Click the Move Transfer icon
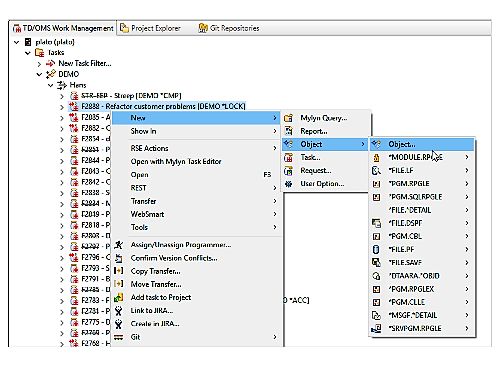The width and height of the screenshot is (500, 370). click(119, 284)
